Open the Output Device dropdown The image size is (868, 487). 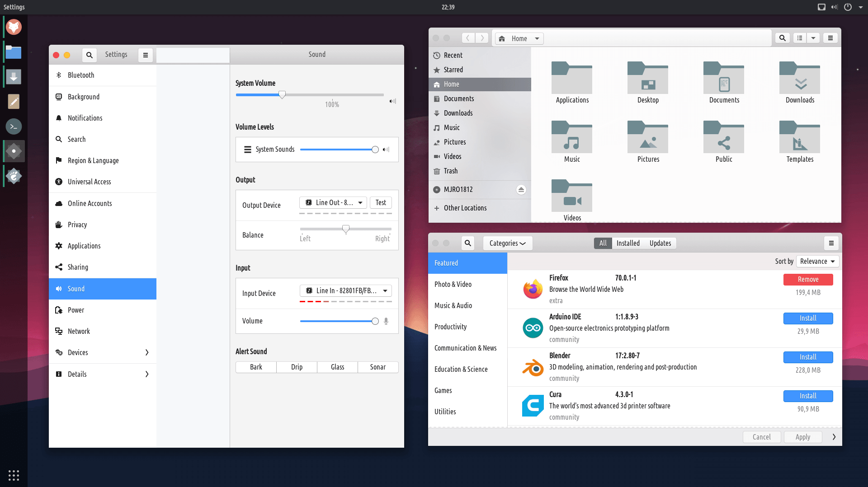click(334, 202)
